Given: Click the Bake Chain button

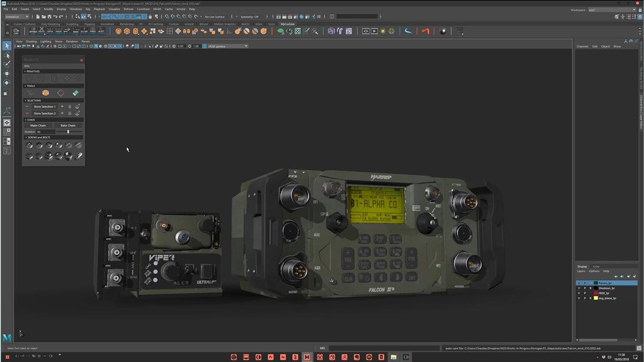Looking at the screenshot, I should 68,125.
